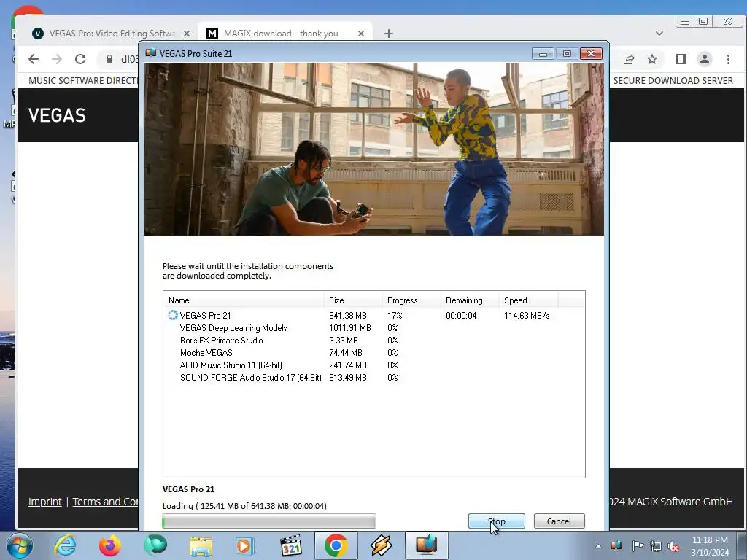Click the address bar lock icon
The height and width of the screenshot is (560, 747).
pos(109,59)
